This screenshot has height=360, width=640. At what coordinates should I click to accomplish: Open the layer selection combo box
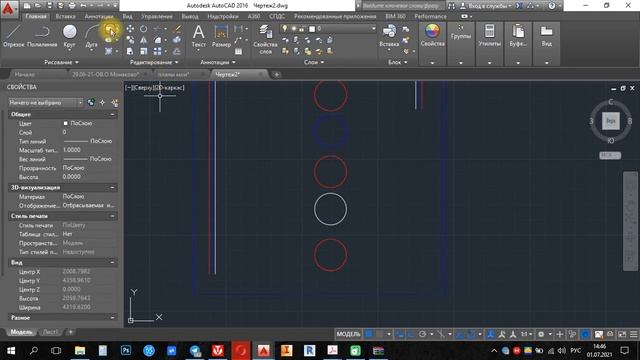click(328, 29)
